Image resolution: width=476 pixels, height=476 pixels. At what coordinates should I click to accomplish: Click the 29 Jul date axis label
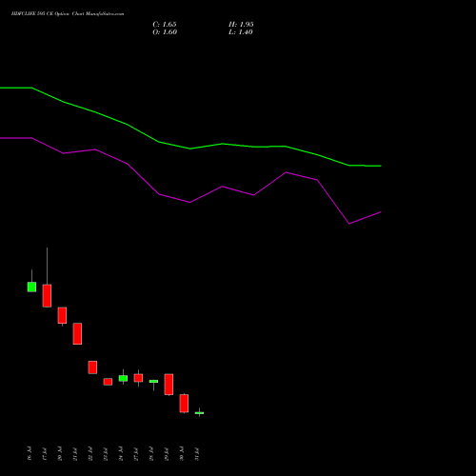(x=167, y=453)
